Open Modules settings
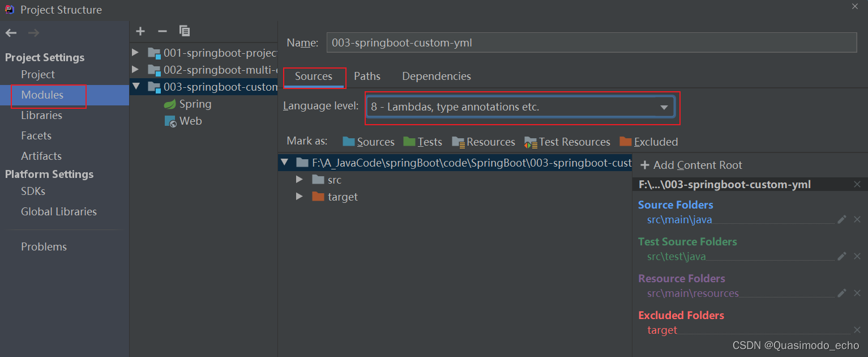 [x=42, y=95]
